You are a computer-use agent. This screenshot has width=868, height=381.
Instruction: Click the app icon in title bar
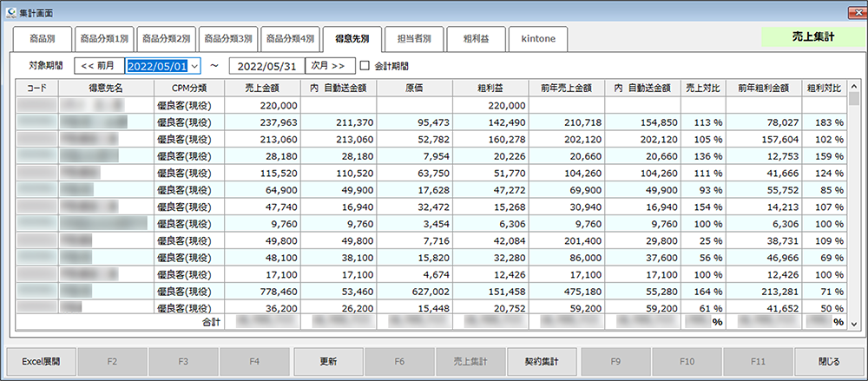click(x=10, y=9)
